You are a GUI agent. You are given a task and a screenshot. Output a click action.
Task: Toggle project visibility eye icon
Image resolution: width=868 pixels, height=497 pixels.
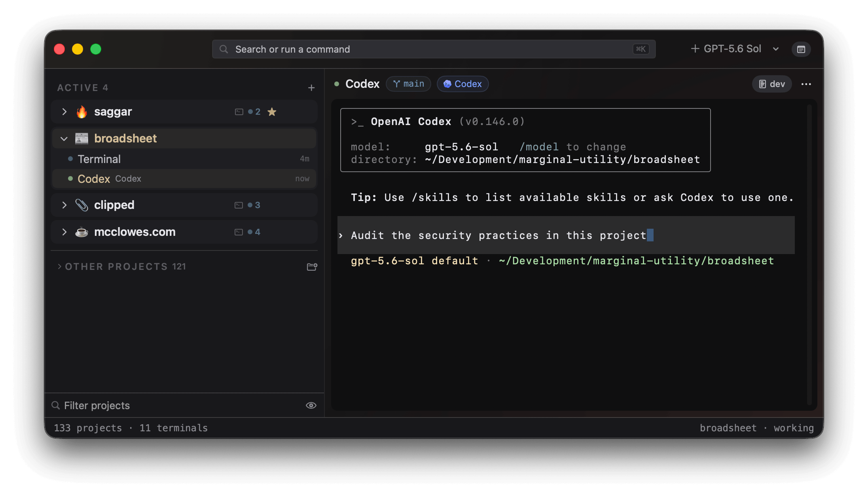tap(311, 405)
